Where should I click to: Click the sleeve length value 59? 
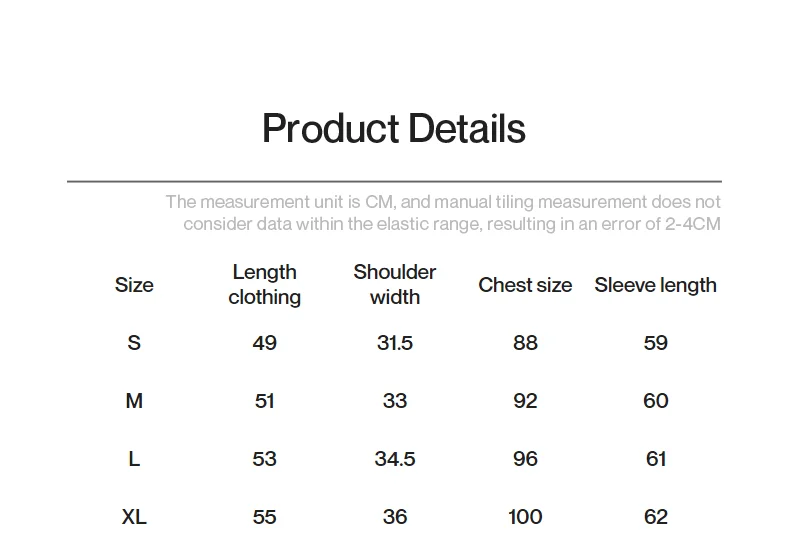pyautogui.click(x=656, y=343)
